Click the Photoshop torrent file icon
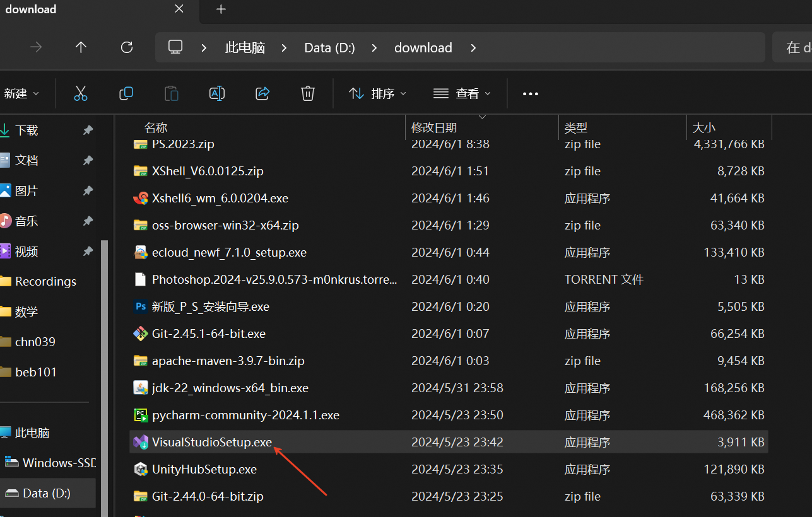The height and width of the screenshot is (517, 812). (140, 279)
